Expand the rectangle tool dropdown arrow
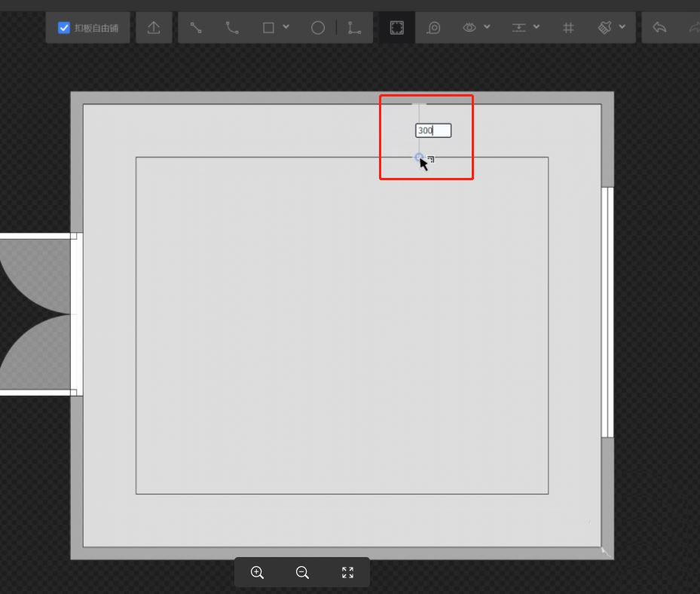 [286, 28]
